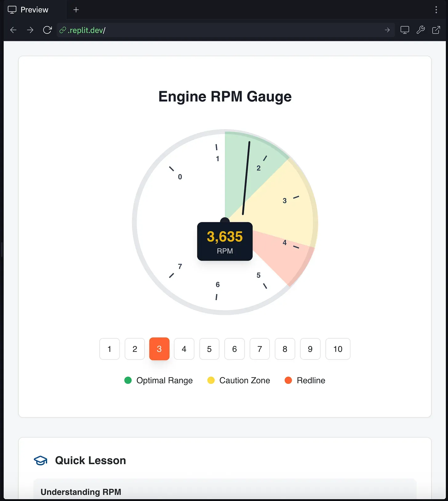Add a new tab with plus icon

pyautogui.click(x=76, y=10)
